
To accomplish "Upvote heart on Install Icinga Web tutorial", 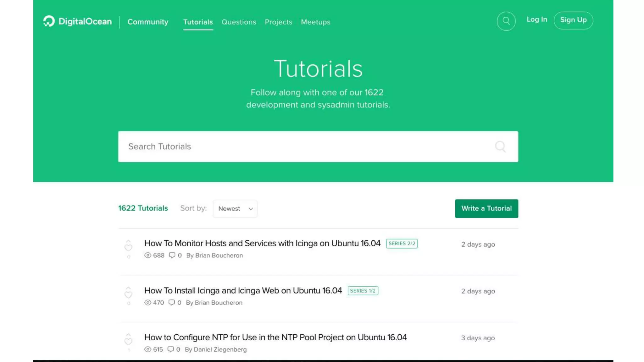I will [x=128, y=294].
